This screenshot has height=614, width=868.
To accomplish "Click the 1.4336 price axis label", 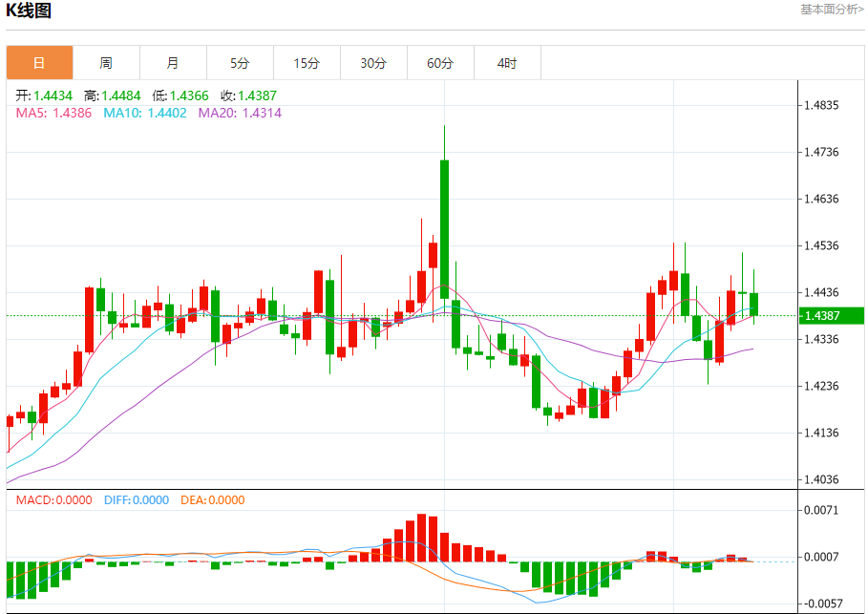I will [x=821, y=339].
